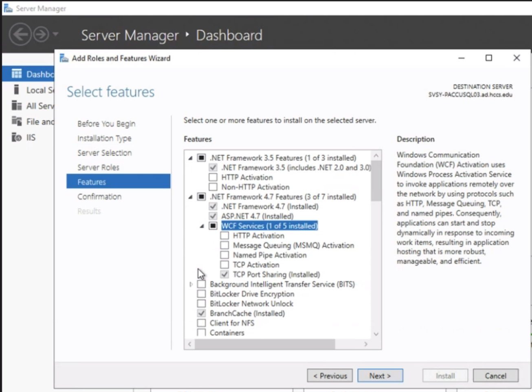Image resolution: width=532 pixels, height=392 pixels.
Task: Select the WCF Services (1 of 5 installed) row
Action: click(269, 226)
